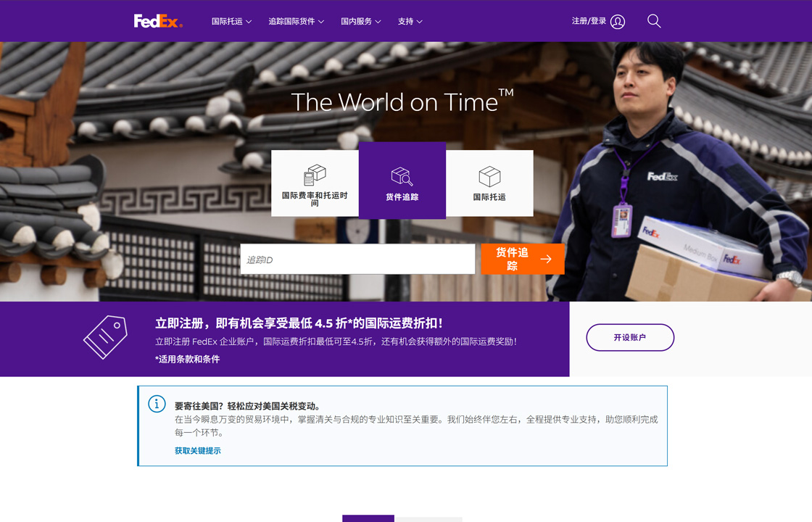
Task: Expand the 支持 navigation menu
Action: pos(410,21)
